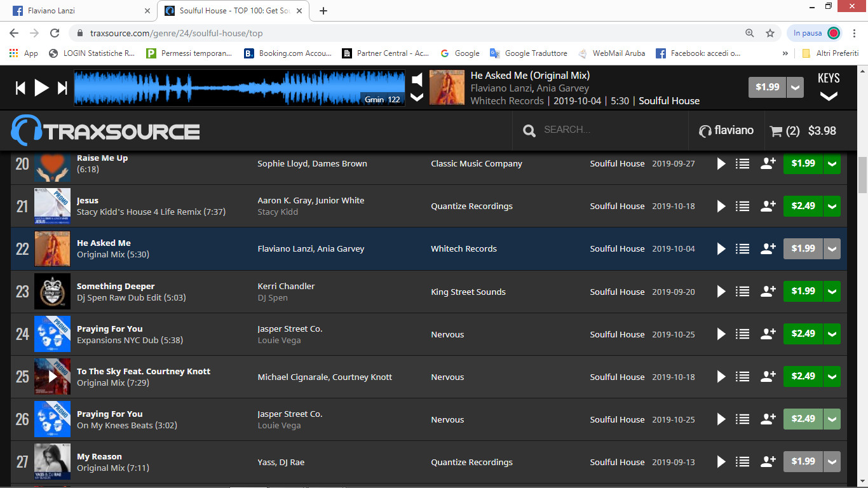
Task: Click the Something Deeper cover artwork
Action: pos(53,292)
